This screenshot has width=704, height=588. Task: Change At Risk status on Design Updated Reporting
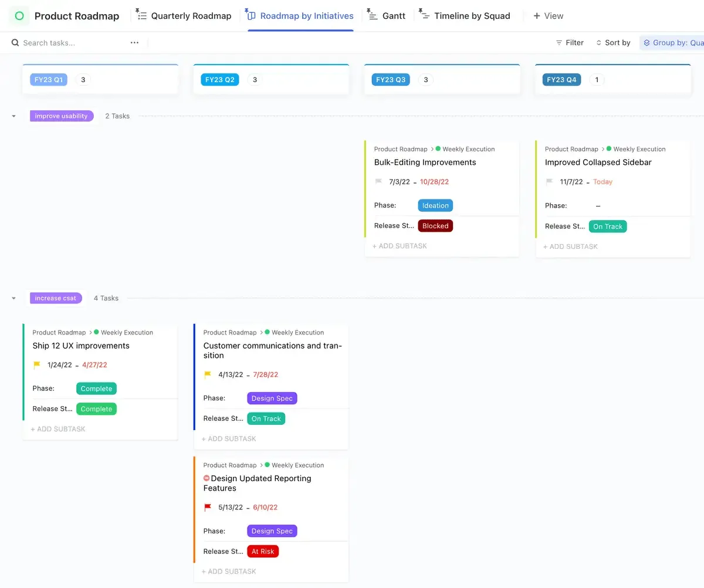click(x=263, y=552)
